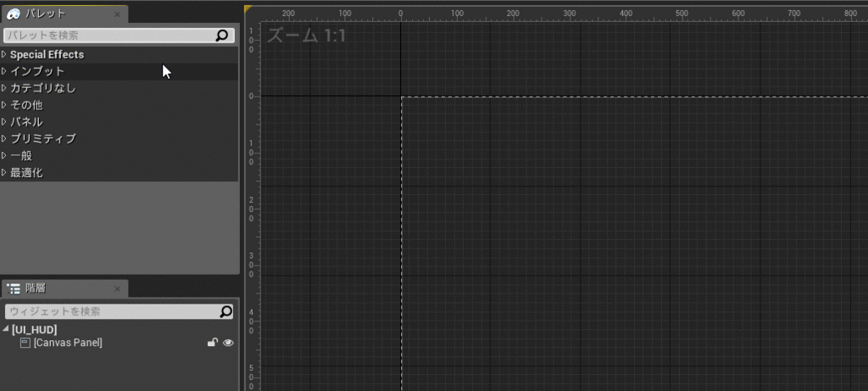
Task: Expand the プリミティブ category
Action: click(x=4, y=138)
